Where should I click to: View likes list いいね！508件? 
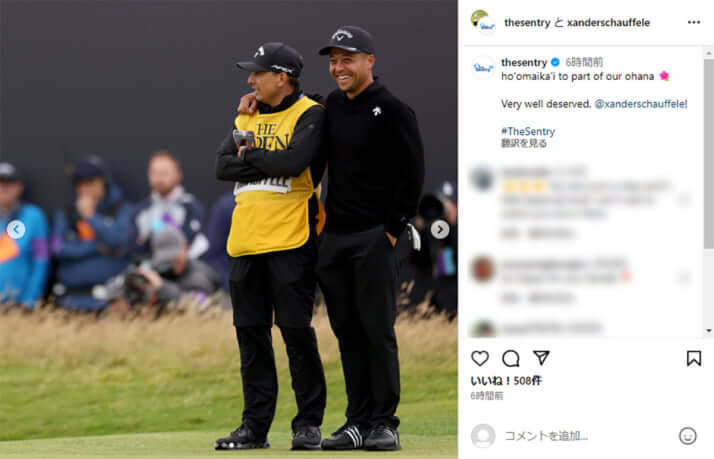pos(506,381)
